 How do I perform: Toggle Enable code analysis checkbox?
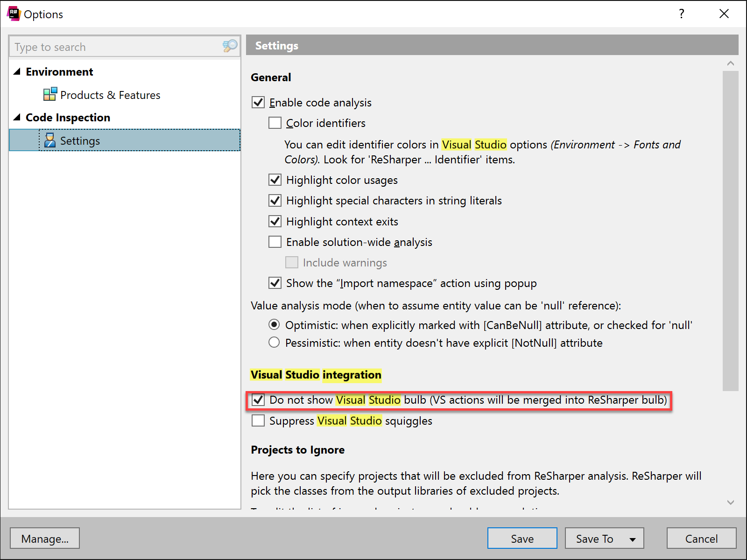(x=258, y=102)
